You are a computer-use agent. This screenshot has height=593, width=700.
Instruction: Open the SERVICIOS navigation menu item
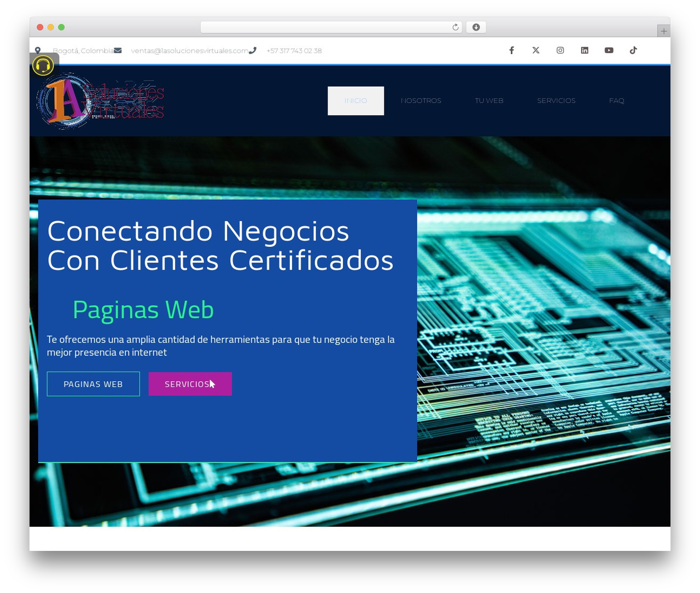pos(556,101)
